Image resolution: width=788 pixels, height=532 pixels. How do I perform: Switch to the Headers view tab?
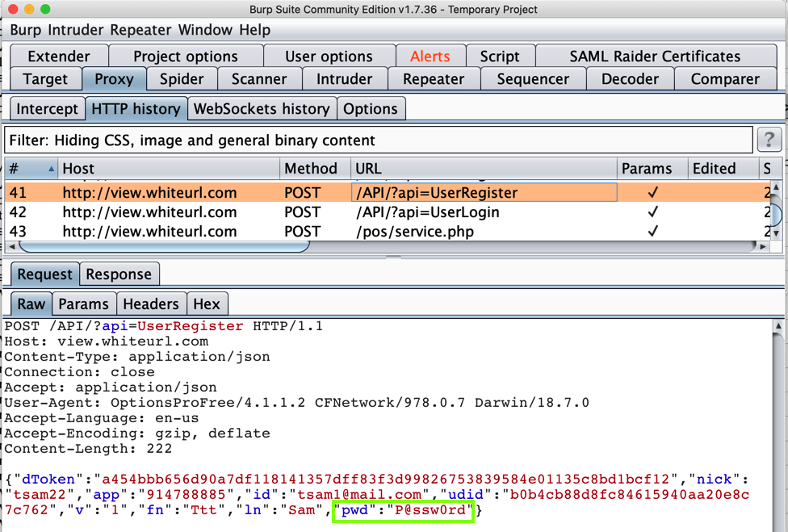[151, 304]
